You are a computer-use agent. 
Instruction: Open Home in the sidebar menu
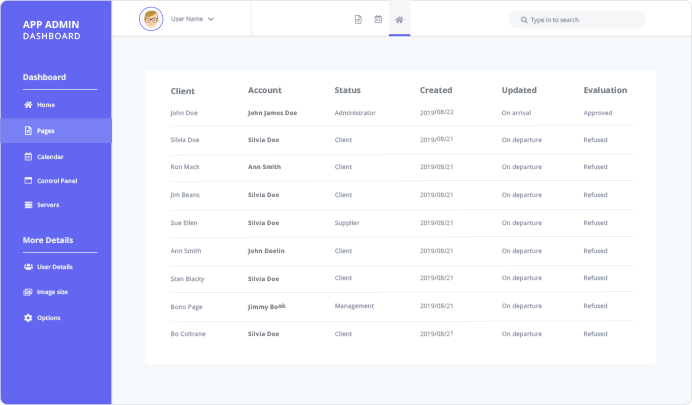coord(45,105)
